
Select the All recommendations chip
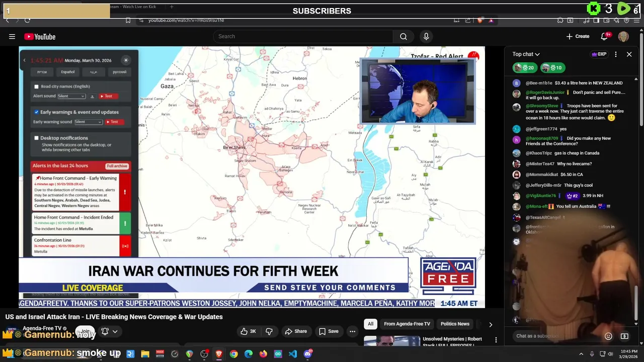(370, 324)
